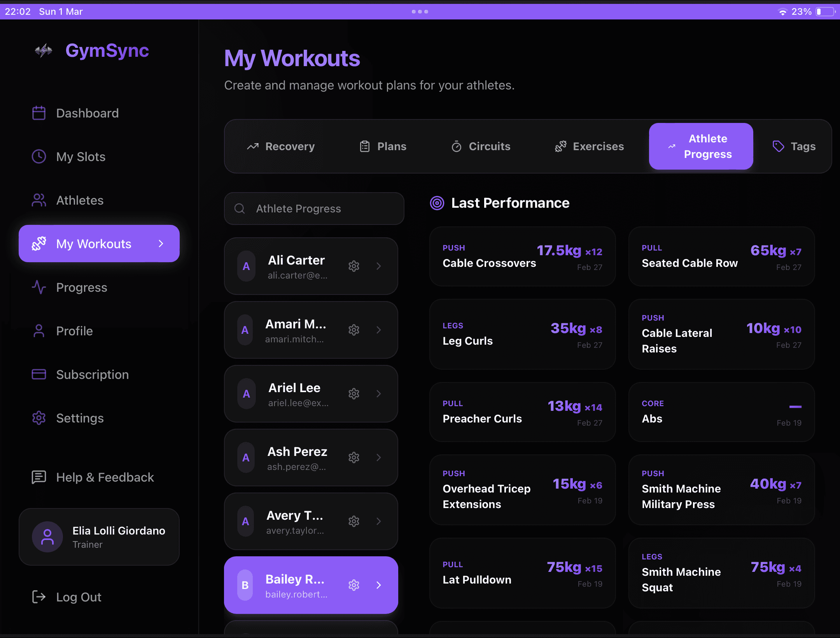Expand Amari M. athlete chevron
This screenshot has height=638, width=840.
tap(379, 330)
